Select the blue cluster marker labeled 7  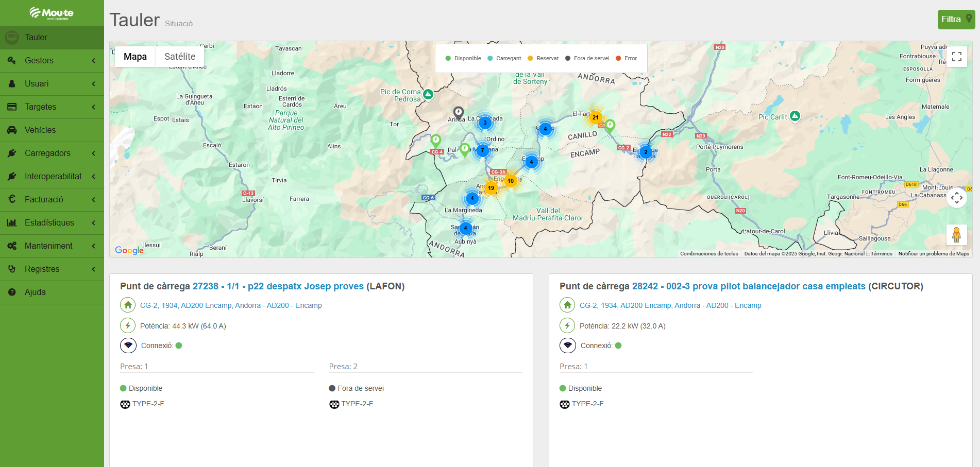pyautogui.click(x=482, y=150)
